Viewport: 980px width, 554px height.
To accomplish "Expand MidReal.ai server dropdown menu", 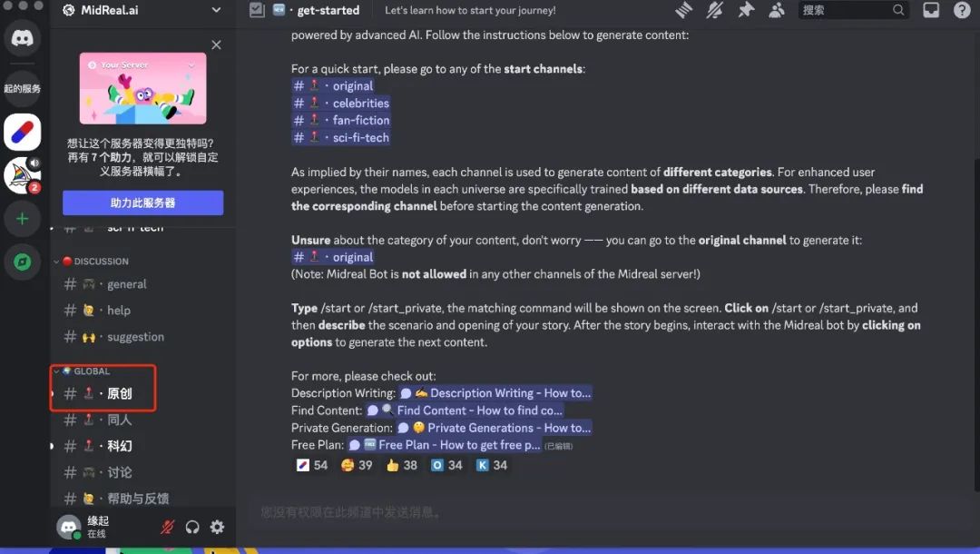I will pos(216,10).
